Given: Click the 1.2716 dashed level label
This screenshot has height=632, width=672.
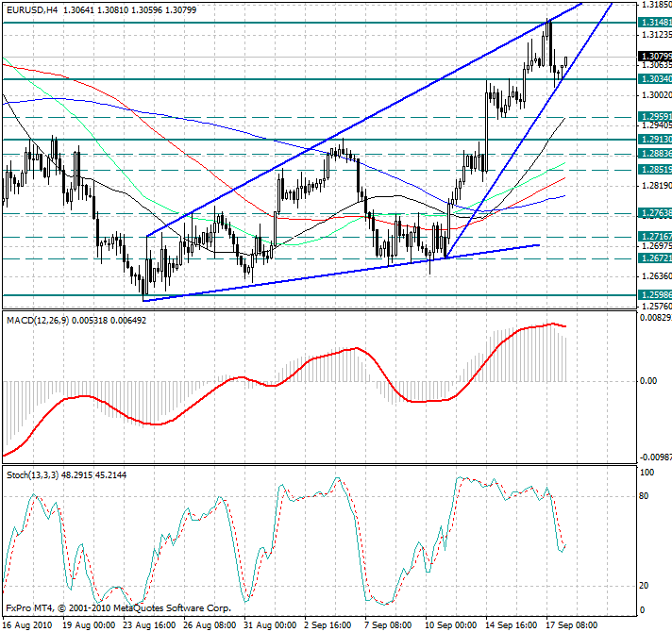Looking at the screenshot, I should tap(655, 237).
